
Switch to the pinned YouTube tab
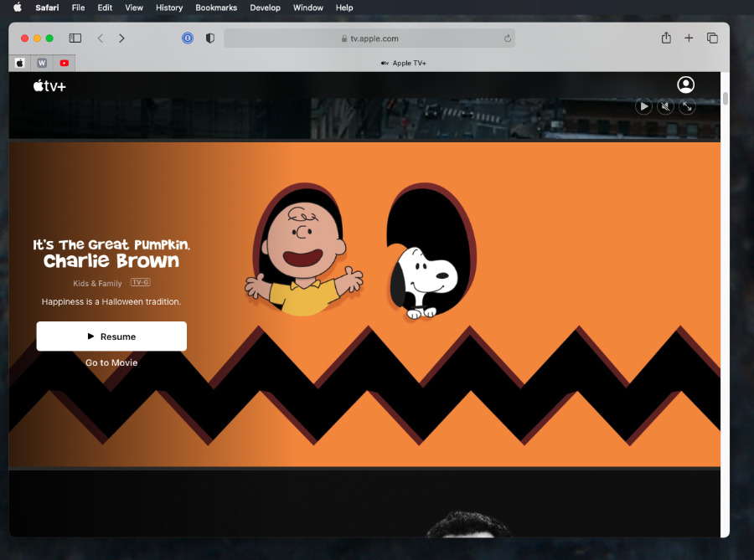click(64, 63)
